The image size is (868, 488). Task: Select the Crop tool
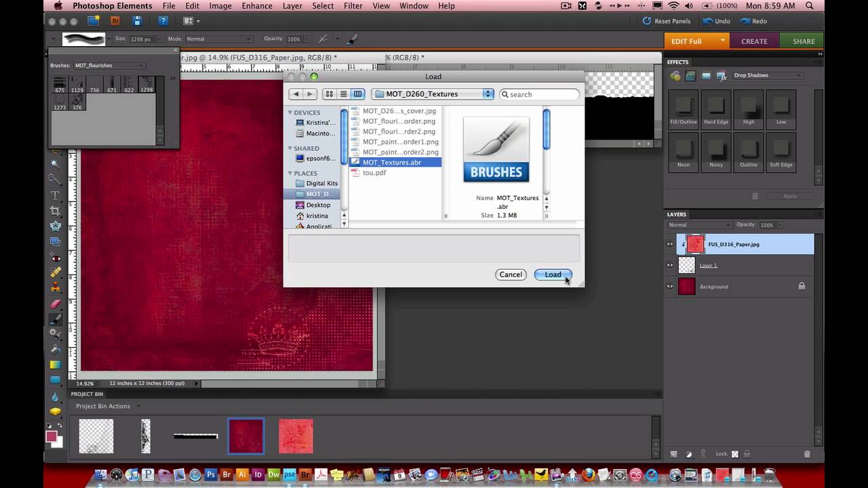(55, 211)
